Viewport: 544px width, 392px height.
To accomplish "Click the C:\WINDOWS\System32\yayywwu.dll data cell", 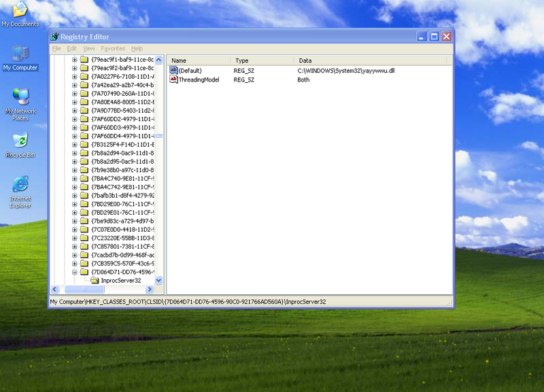I will coord(346,71).
